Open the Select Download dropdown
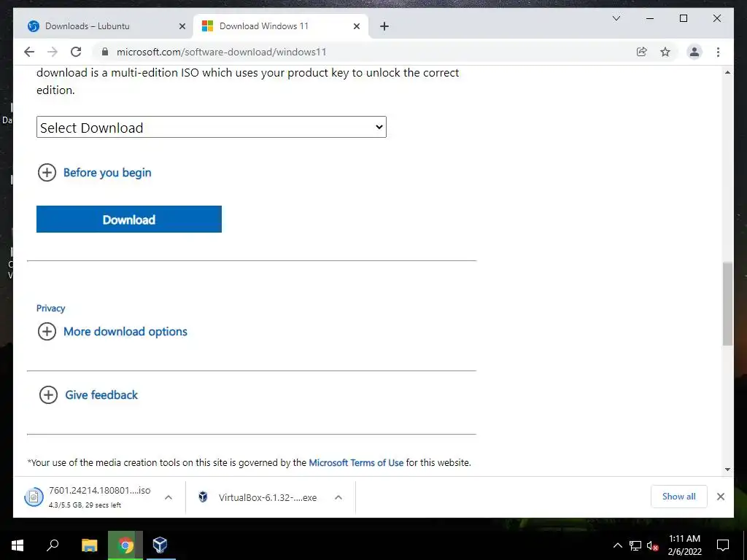The image size is (747, 560). (211, 127)
